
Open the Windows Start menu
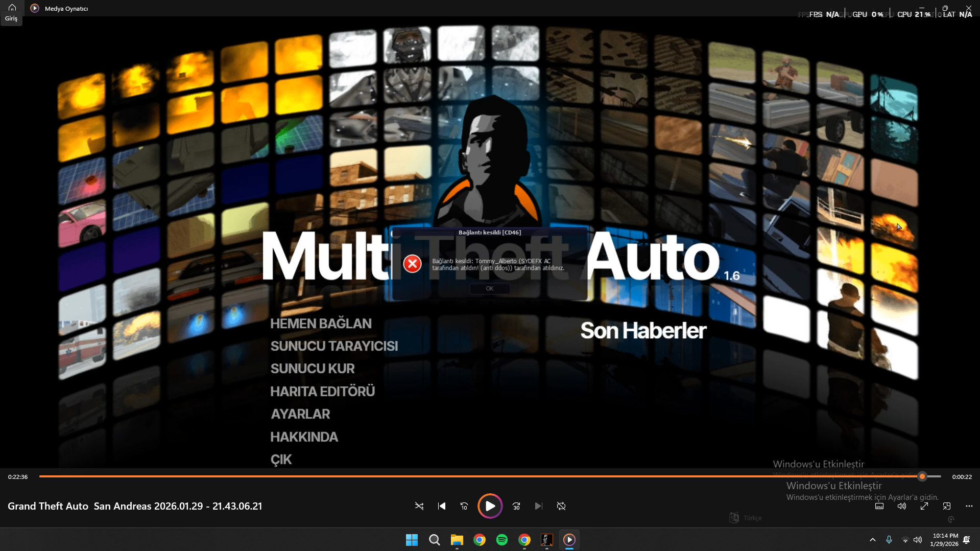pos(412,540)
